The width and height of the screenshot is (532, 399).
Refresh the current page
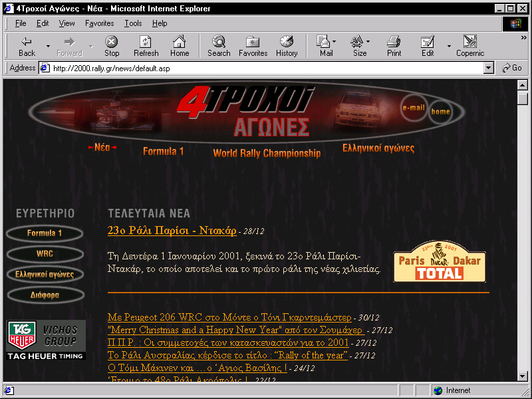[146, 46]
